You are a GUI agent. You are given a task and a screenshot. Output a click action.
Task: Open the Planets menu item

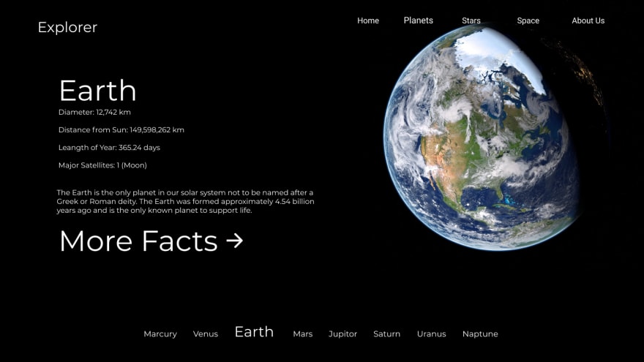pyautogui.click(x=418, y=20)
